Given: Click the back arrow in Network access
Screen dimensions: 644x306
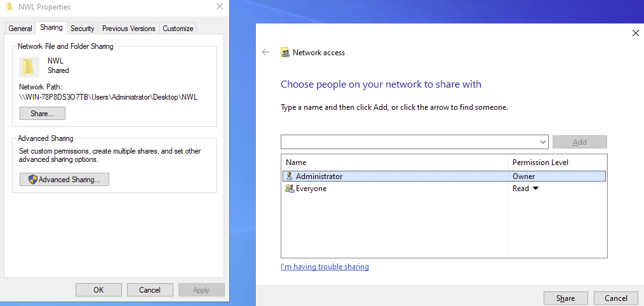Looking at the screenshot, I should click(265, 53).
